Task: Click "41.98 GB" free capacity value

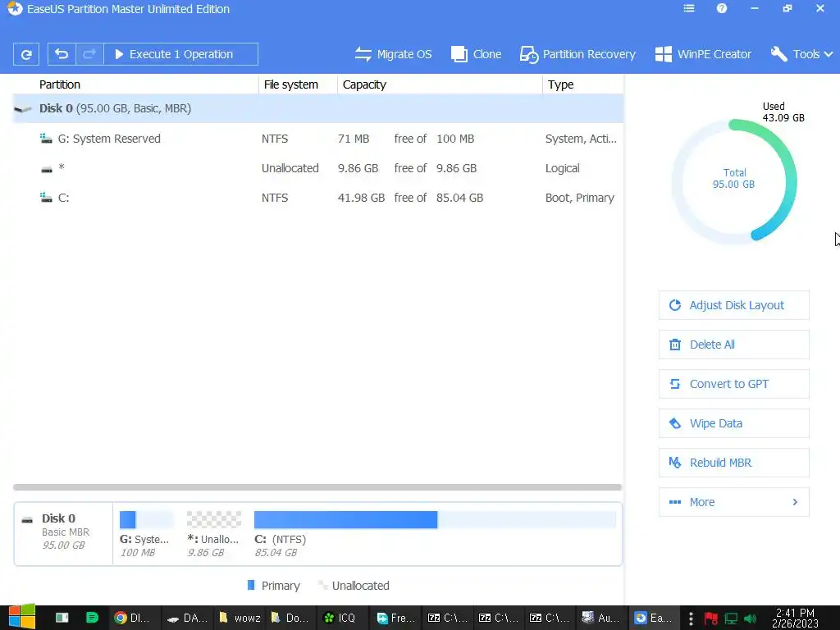Action: tap(361, 198)
